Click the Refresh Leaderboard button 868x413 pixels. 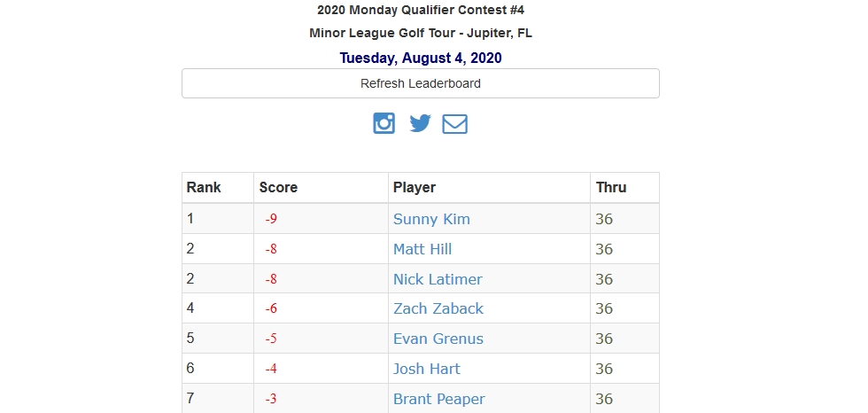(x=421, y=83)
